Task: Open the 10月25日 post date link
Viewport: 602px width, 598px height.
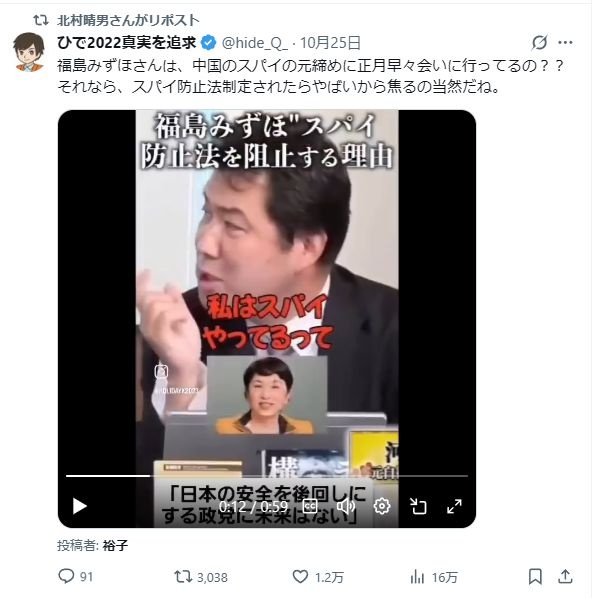Action: 330,43
